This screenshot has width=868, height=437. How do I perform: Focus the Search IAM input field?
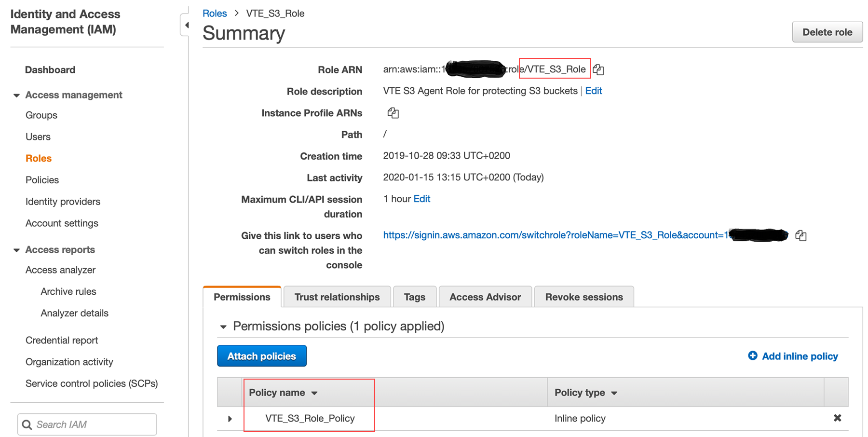click(94, 424)
